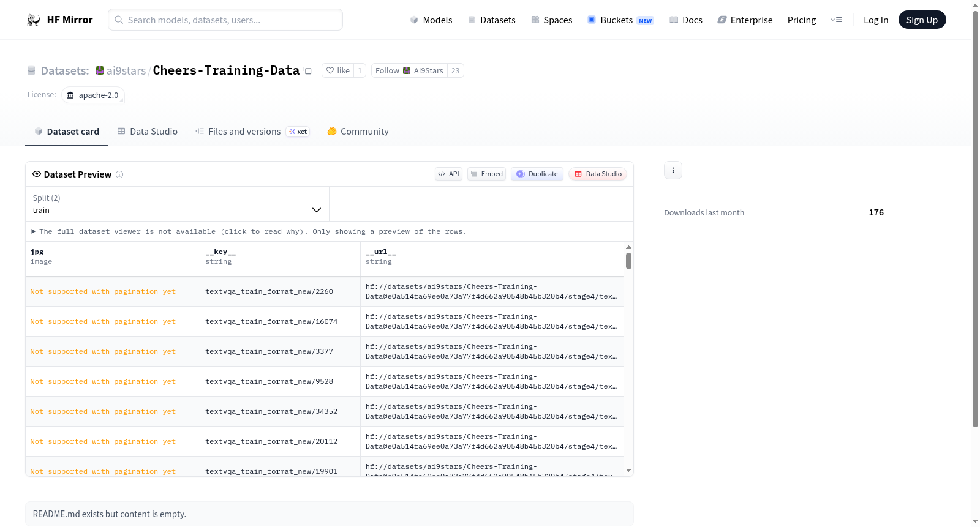
Task: Click the preview table vertical scrollbar thumb
Action: coord(628,261)
